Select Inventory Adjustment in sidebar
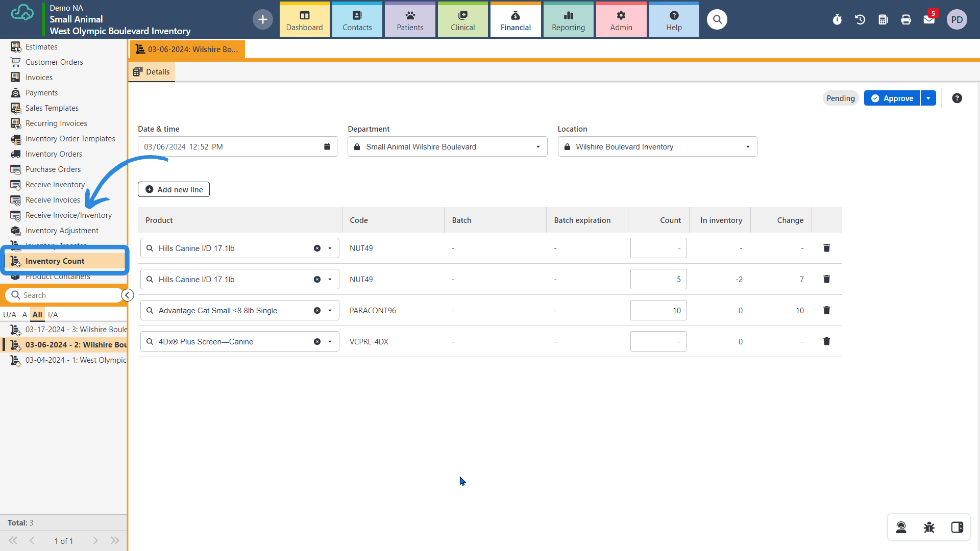 point(62,231)
